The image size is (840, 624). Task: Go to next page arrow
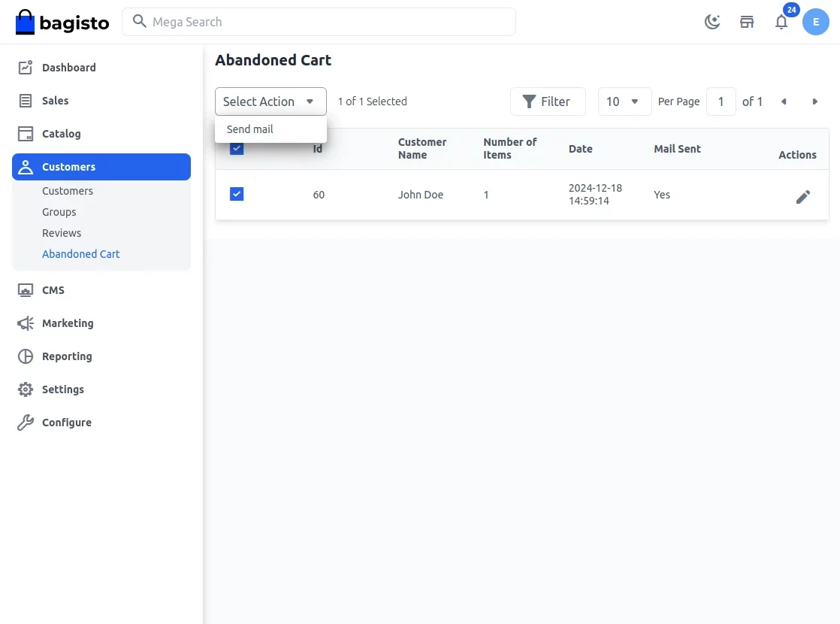pos(814,101)
